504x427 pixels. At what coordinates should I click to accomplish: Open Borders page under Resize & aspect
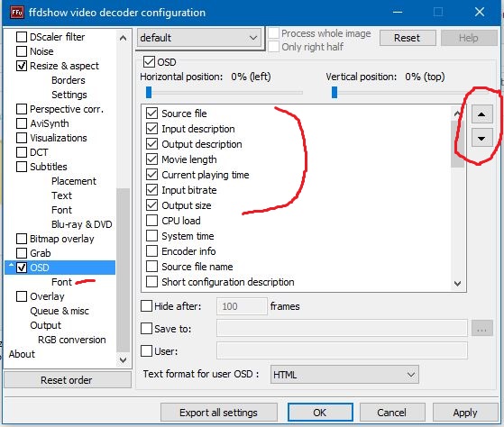(x=69, y=80)
